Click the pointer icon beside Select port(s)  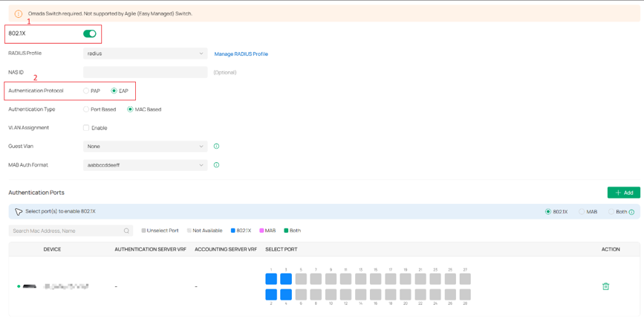click(19, 212)
